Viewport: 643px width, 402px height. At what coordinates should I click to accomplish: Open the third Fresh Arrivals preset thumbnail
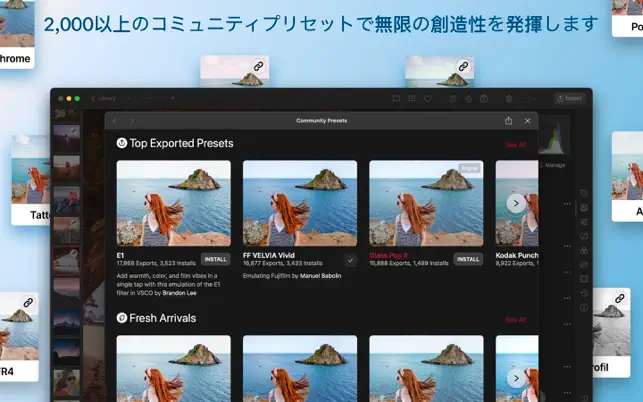tap(426, 368)
